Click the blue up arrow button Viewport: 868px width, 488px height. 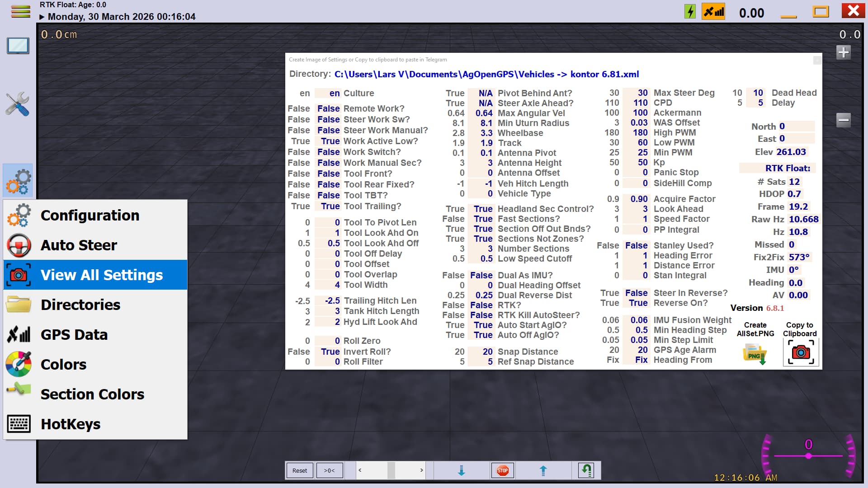(543, 470)
